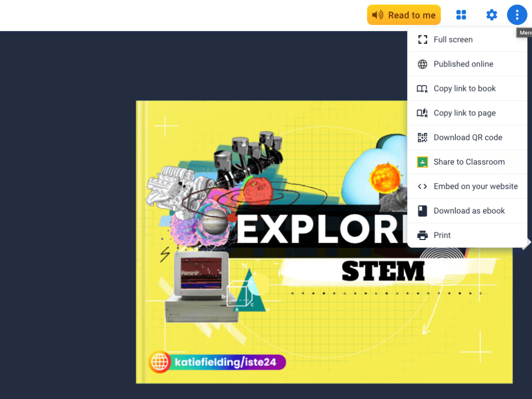Open the settings gear

pyautogui.click(x=491, y=15)
